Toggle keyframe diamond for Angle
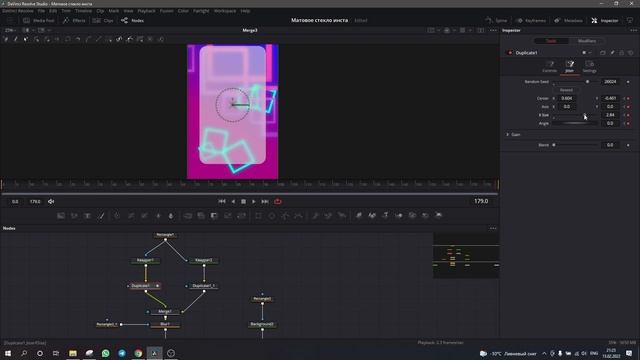The height and width of the screenshot is (360, 640). [628, 123]
